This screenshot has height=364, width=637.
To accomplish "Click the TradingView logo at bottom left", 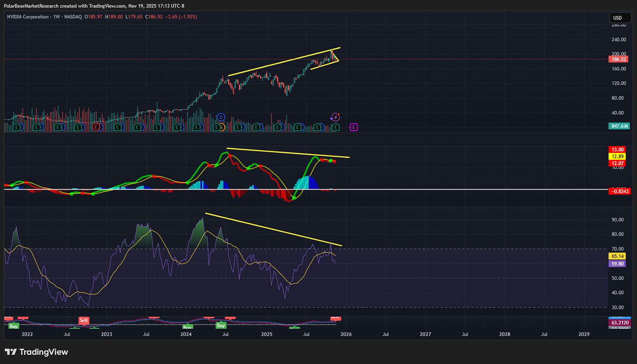I will pyautogui.click(x=36, y=352).
